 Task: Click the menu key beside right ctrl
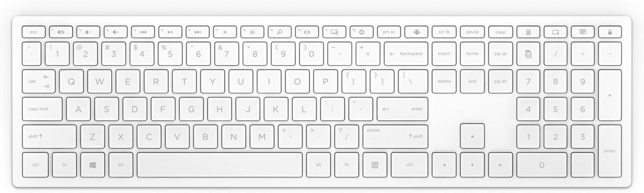coord(374,165)
